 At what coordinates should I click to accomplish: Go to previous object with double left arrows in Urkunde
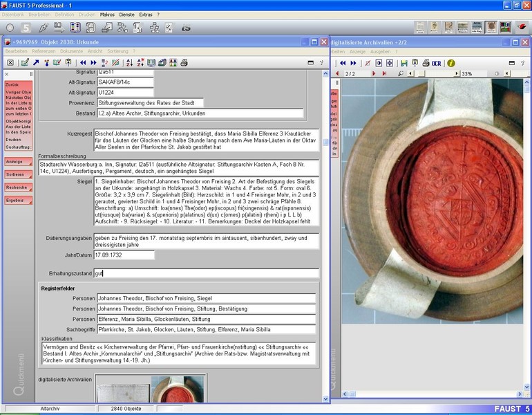click(x=83, y=62)
